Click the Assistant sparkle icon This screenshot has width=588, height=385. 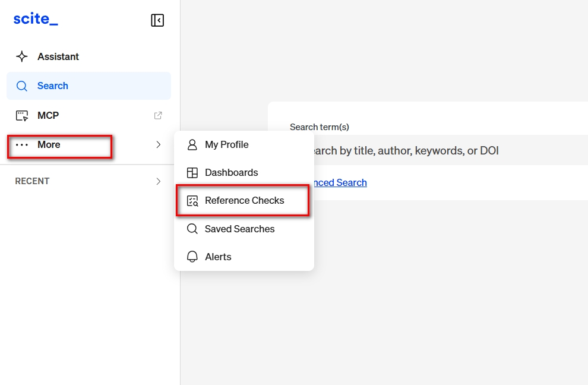pos(22,56)
